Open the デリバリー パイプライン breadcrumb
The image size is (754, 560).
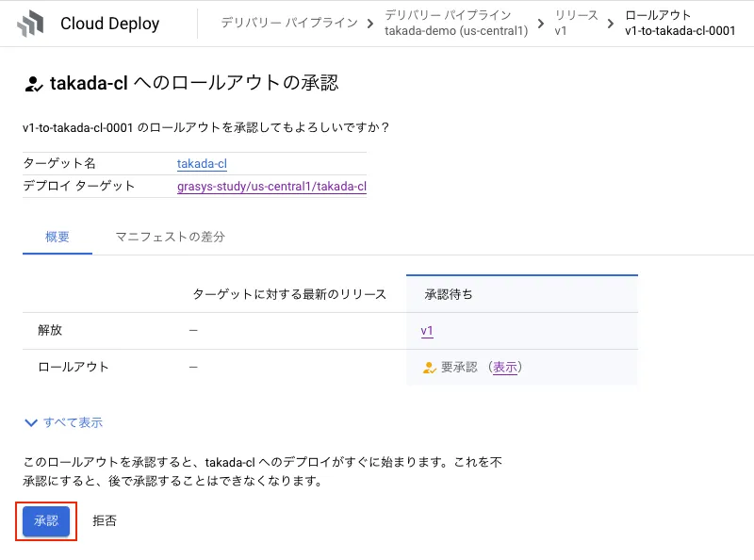click(289, 23)
